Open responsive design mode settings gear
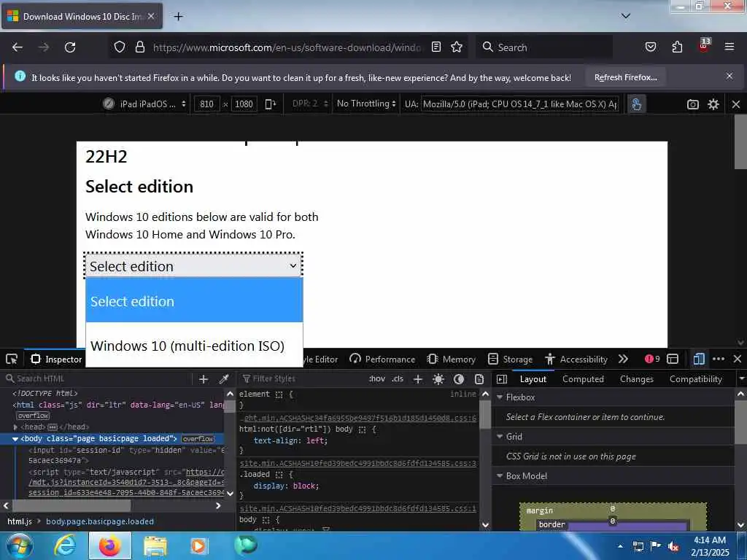The height and width of the screenshot is (560, 747). coord(713,104)
